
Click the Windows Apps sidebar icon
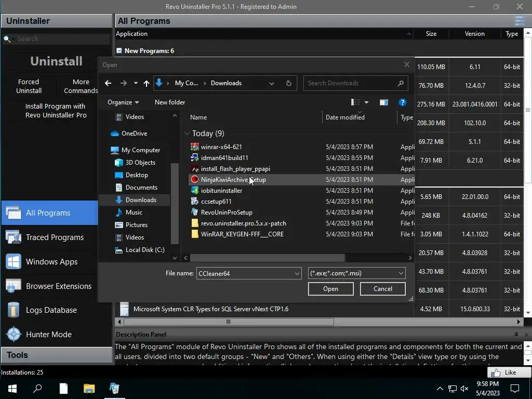point(14,262)
